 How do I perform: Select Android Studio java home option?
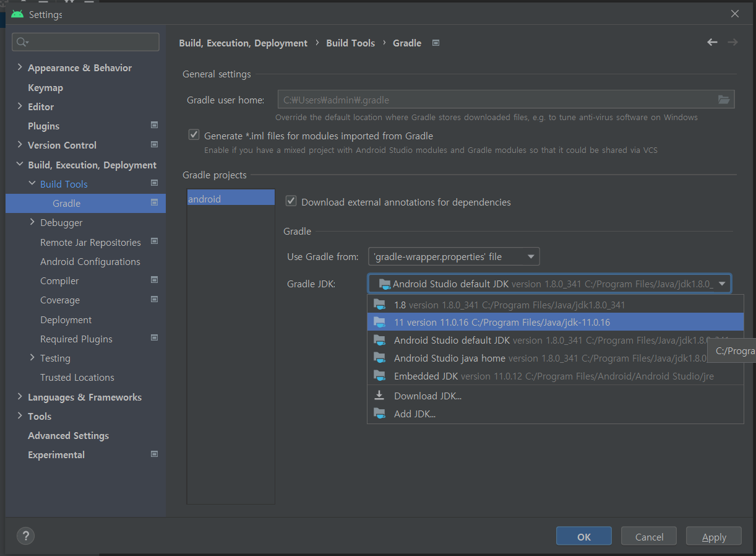tap(555, 358)
